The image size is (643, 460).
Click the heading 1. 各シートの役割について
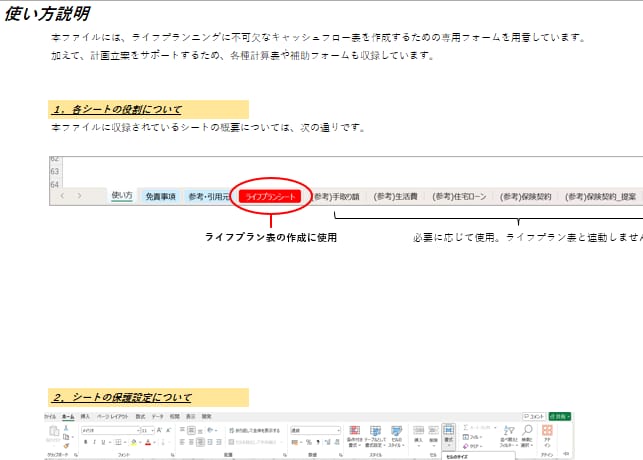pos(118,109)
